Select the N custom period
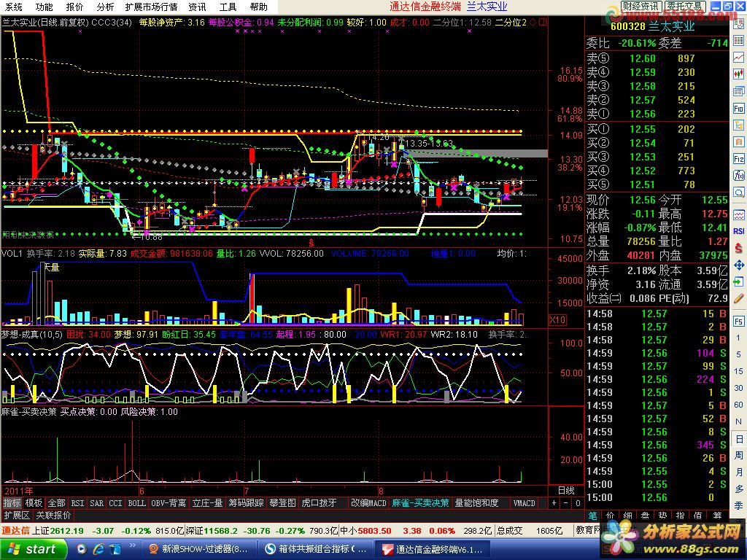This screenshot has width=747, height=560. click(738, 421)
